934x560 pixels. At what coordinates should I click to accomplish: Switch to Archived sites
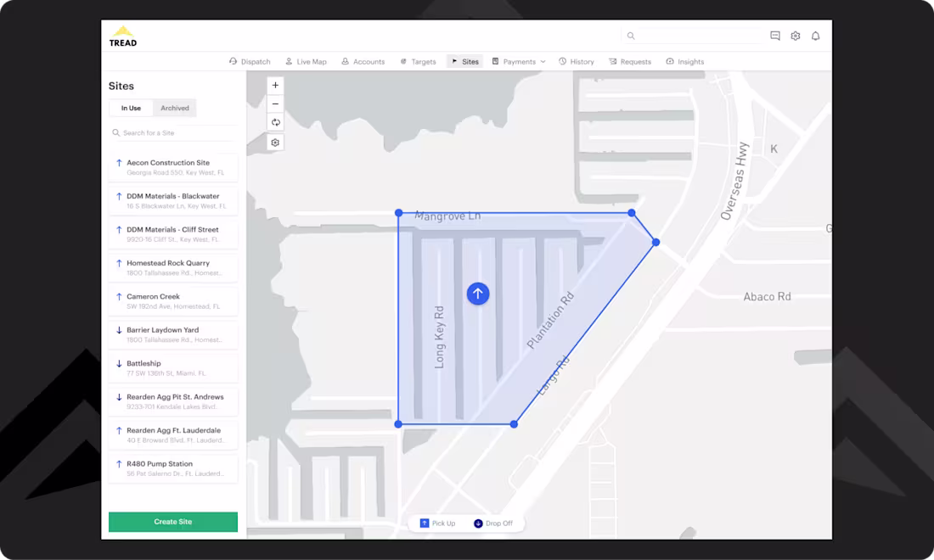(x=175, y=108)
